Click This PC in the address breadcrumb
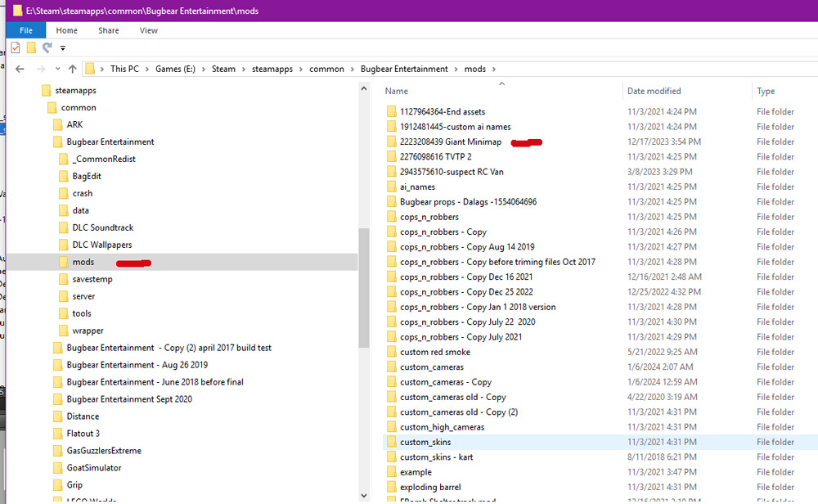The image size is (818, 504). [x=124, y=69]
